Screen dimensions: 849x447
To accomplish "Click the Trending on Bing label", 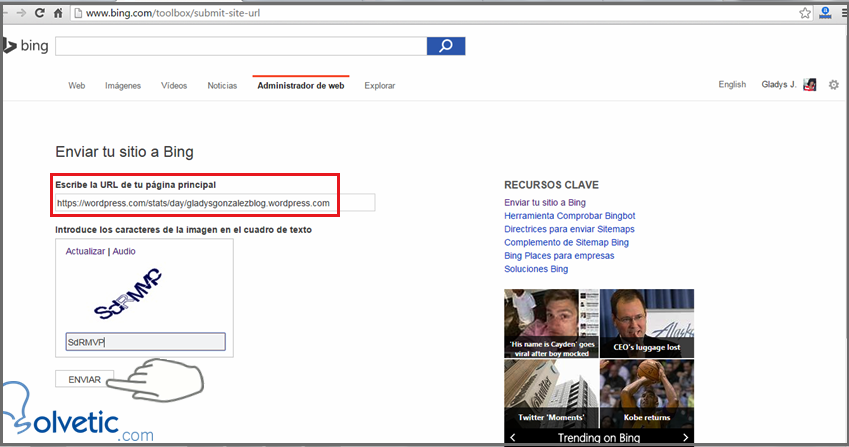I will click(x=599, y=437).
